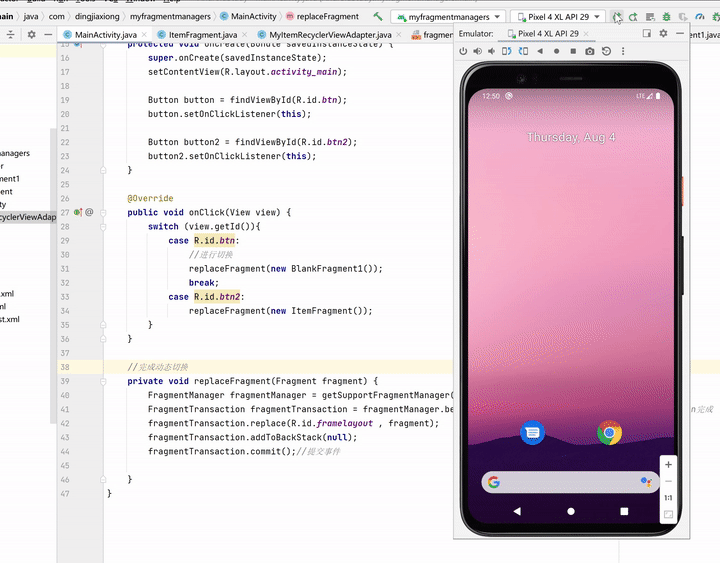The height and width of the screenshot is (563, 720).
Task: Open the Messages app on the phone
Action: pyautogui.click(x=533, y=433)
